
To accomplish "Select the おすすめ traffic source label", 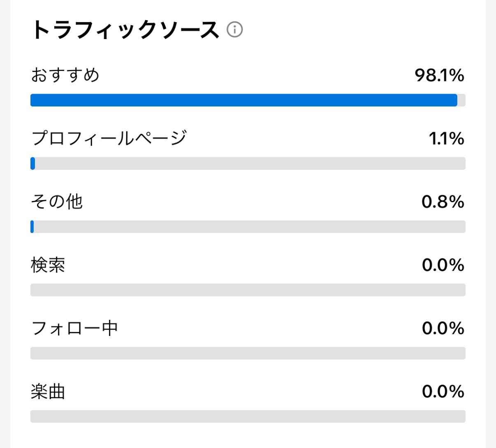I will 65,75.
